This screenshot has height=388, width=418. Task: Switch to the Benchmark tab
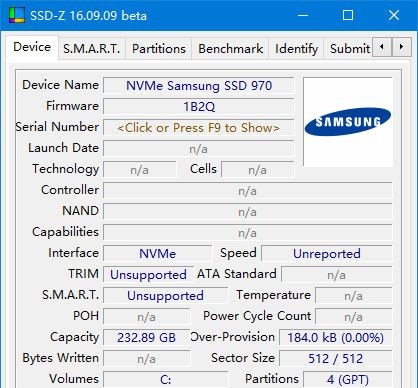(230, 49)
